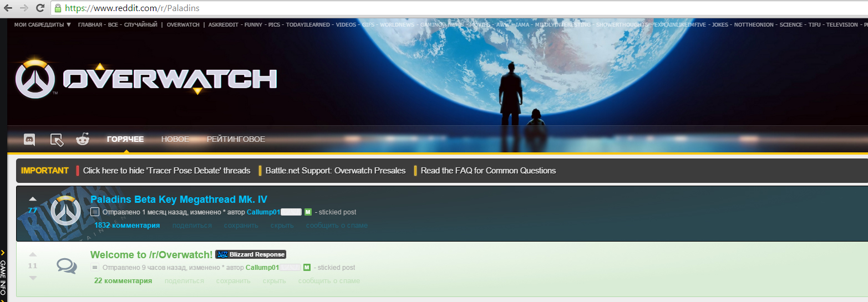Click the address bar URL field

tap(460, 8)
